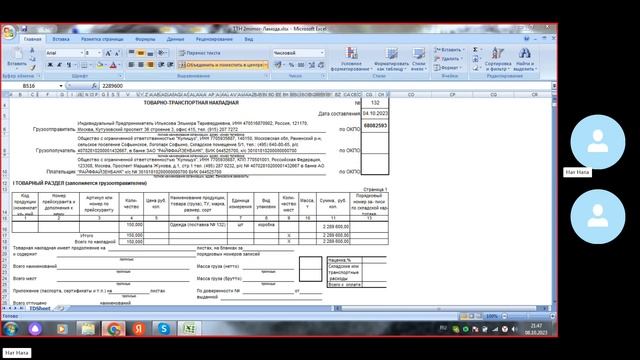The image size is (640, 360).
Task: Click Сортировка и фильтр button
Action: (498, 59)
